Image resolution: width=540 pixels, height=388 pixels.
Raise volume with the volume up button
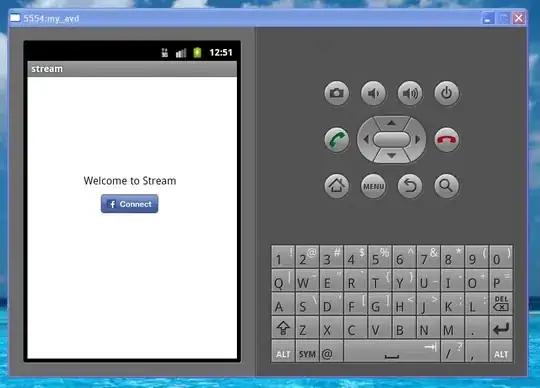pos(410,93)
